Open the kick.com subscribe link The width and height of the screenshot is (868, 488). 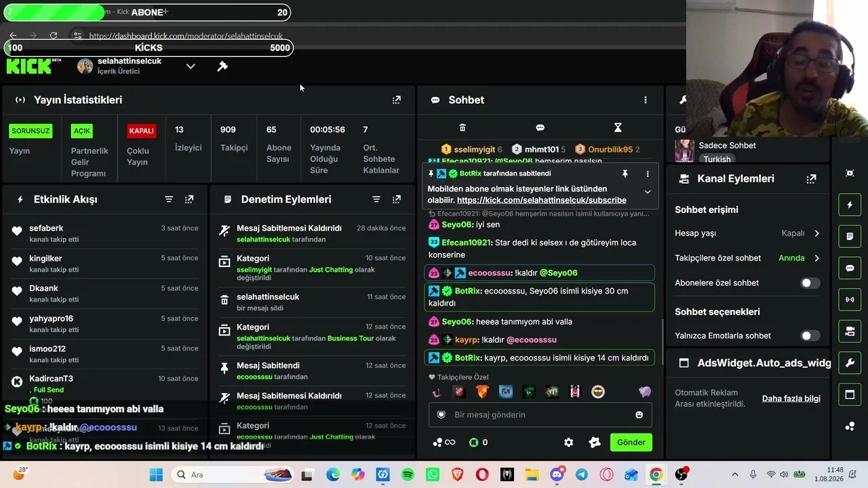pos(542,201)
